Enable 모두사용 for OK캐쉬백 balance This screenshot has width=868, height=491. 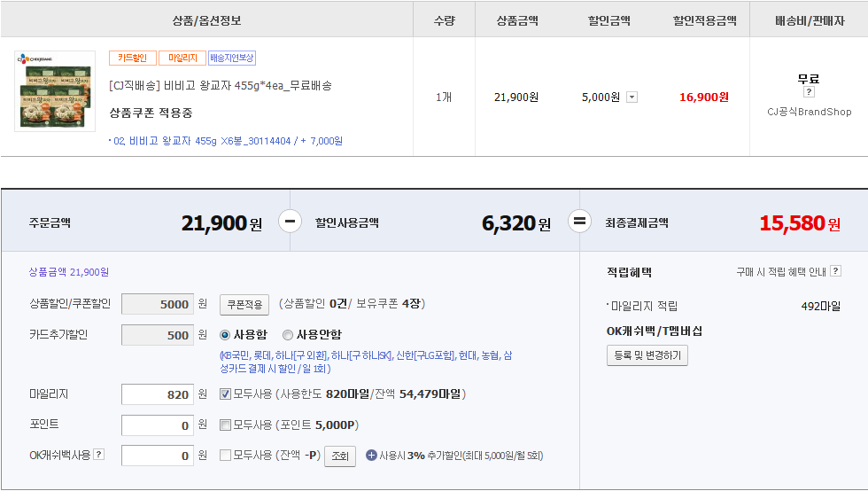tap(225, 456)
